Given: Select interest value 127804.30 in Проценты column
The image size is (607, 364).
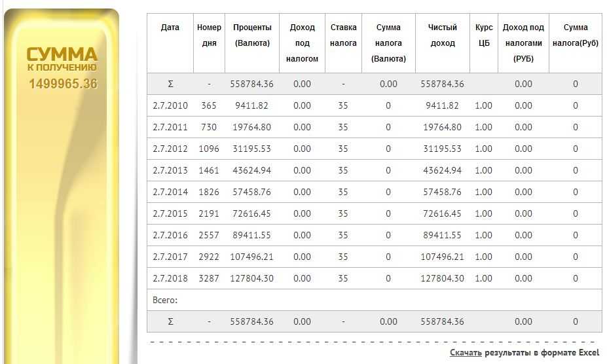Looking at the screenshot, I should (251, 278).
